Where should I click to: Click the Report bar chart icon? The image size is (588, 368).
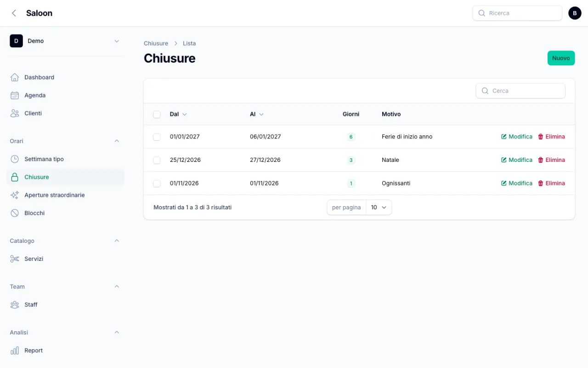[15, 351]
